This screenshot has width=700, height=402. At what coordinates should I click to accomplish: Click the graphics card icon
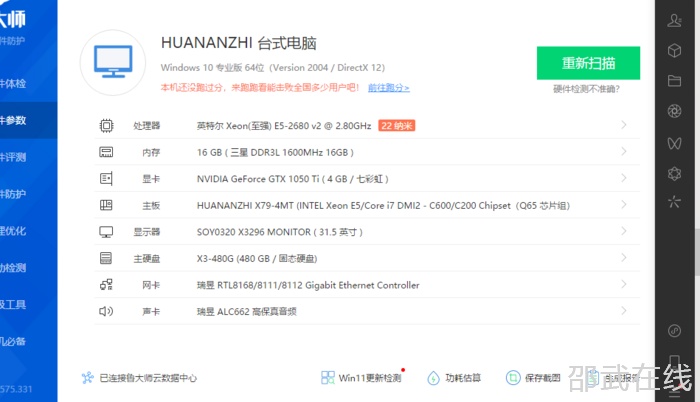pos(106,179)
